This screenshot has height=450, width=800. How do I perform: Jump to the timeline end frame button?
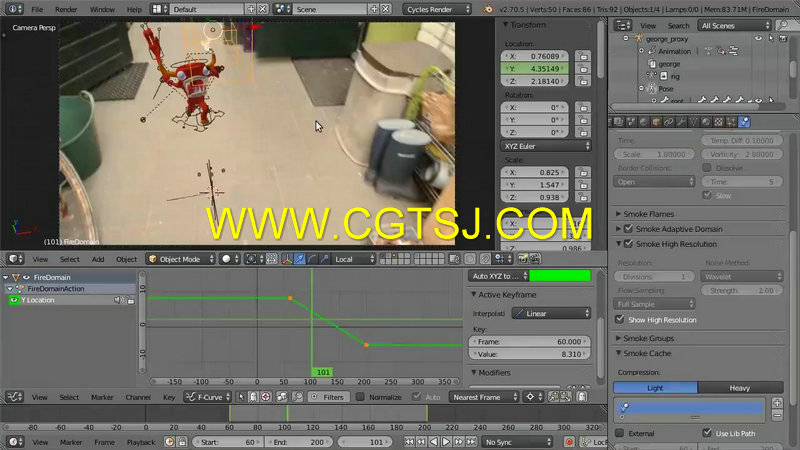point(471,442)
